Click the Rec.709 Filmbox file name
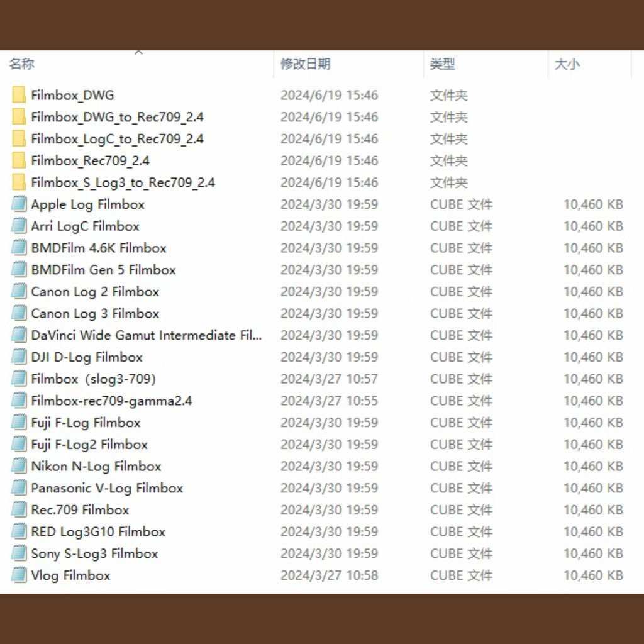This screenshot has width=644, height=644. click(80, 509)
